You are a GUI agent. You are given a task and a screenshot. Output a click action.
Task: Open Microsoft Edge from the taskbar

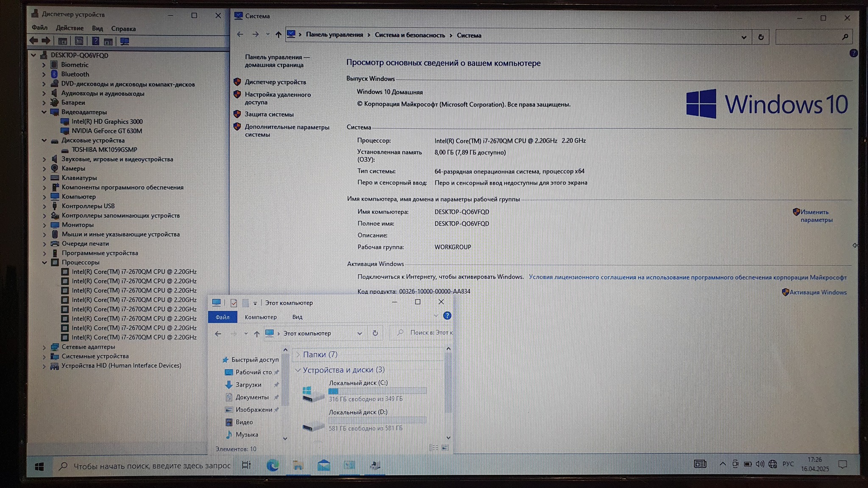pyautogui.click(x=273, y=465)
